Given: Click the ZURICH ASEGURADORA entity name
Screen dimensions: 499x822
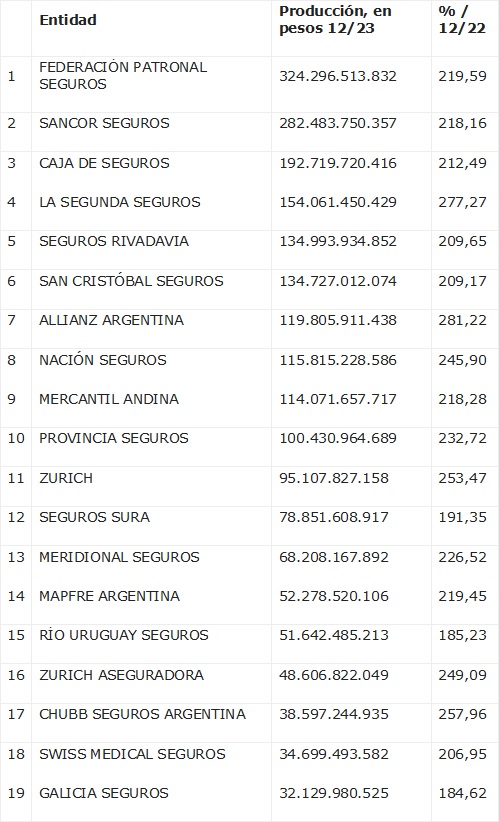Looking at the screenshot, I should point(122,675).
